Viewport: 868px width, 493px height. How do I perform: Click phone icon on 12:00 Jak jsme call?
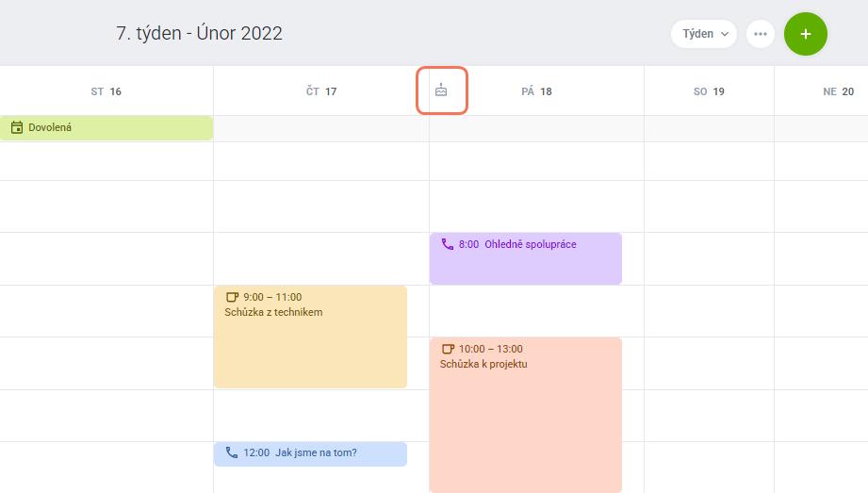tap(232, 452)
